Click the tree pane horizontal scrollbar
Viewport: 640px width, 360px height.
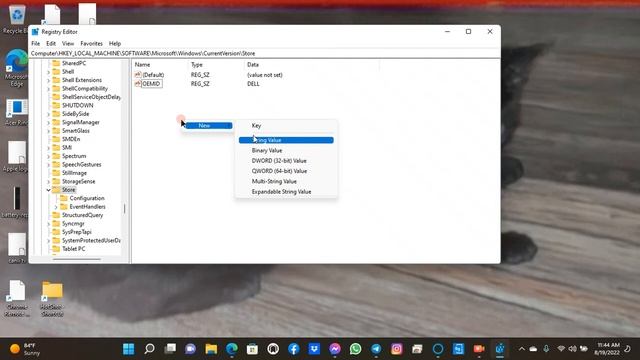coord(76,259)
